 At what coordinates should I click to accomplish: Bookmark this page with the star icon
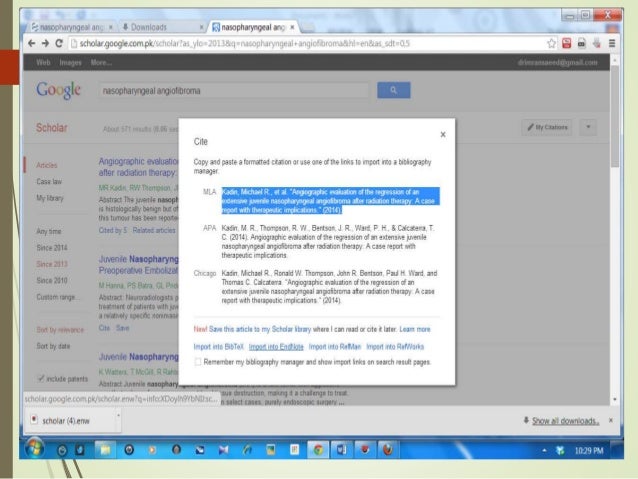coord(551,44)
